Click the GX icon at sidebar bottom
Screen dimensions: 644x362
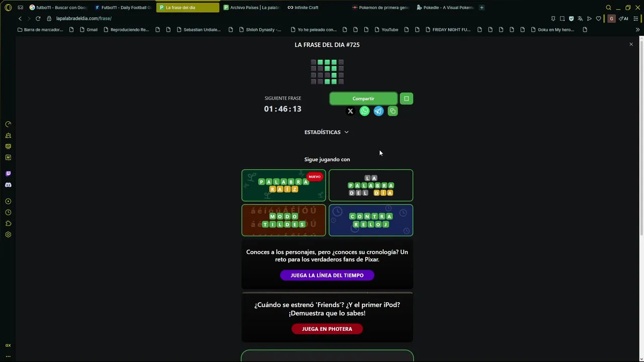coord(8,345)
